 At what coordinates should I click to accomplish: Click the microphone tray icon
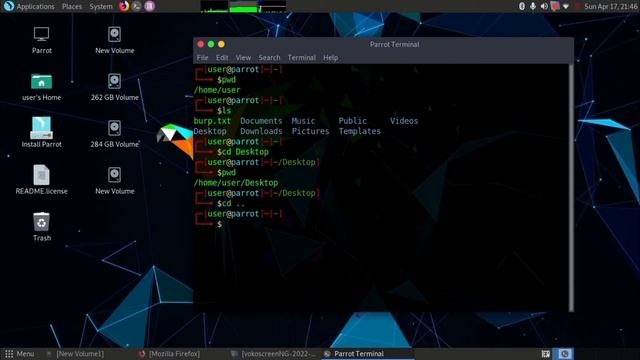pos(533,6)
